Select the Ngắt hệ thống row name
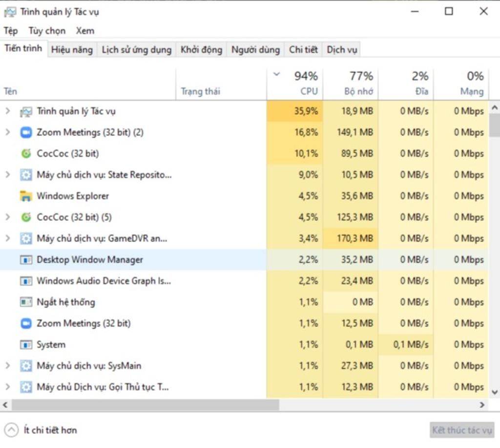This screenshot has width=500, height=448. tap(66, 302)
